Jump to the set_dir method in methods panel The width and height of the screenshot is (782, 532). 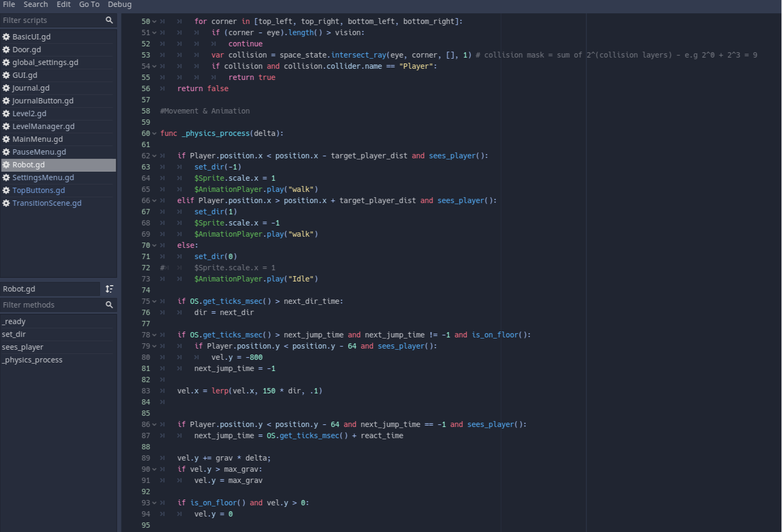pos(14,334)
